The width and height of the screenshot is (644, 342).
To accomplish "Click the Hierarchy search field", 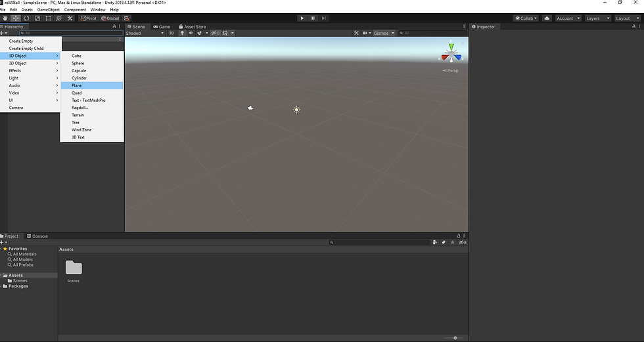I will point(71,33).
